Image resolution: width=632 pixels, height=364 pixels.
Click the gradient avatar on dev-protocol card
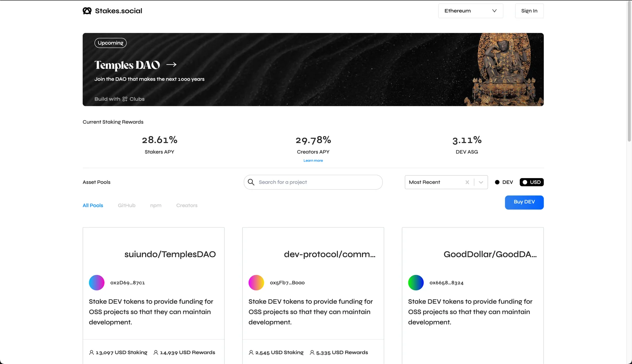pos(256,282)
